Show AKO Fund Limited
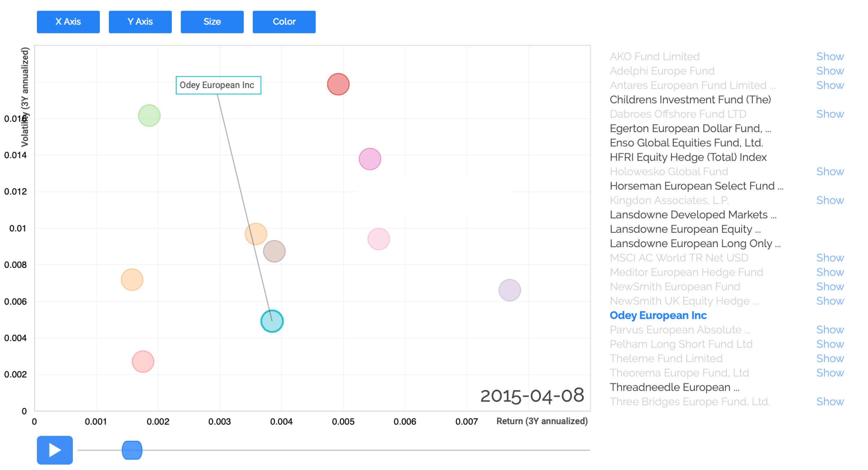Screen dimensions: 868x470 [830, 57]
